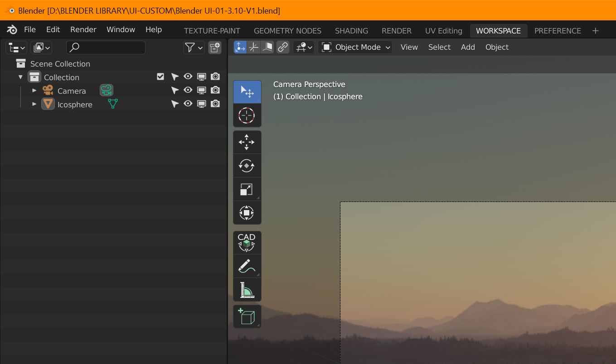Viewport: 616px width, 364px height.
Task: Open the outliner display mode dropdown
Action: pyautogui.click(x=41, y=48)
